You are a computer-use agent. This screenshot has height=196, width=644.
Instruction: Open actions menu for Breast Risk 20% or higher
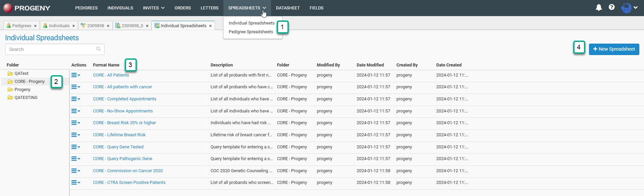click(76, 123)
